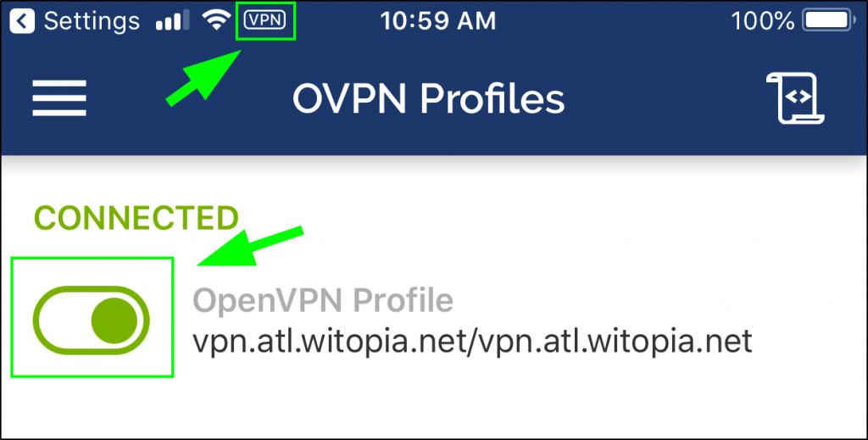Click the VPN status badge

click(265, 20)
